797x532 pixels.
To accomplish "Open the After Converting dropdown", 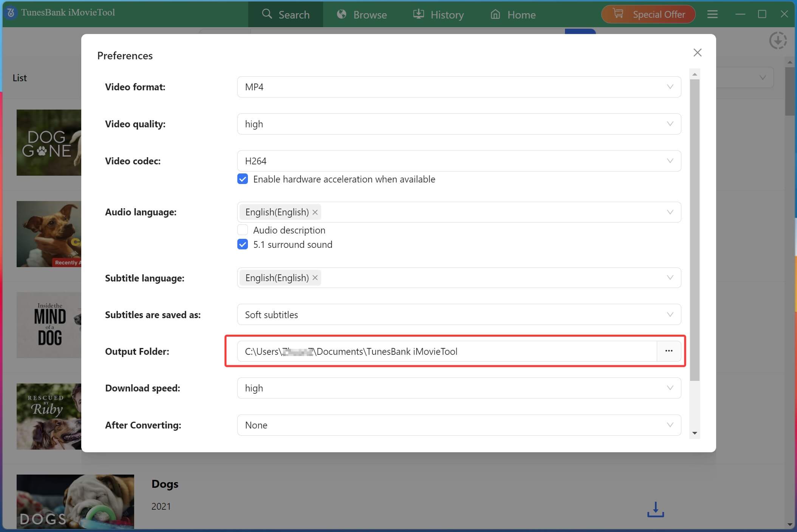I will (670, 425).
